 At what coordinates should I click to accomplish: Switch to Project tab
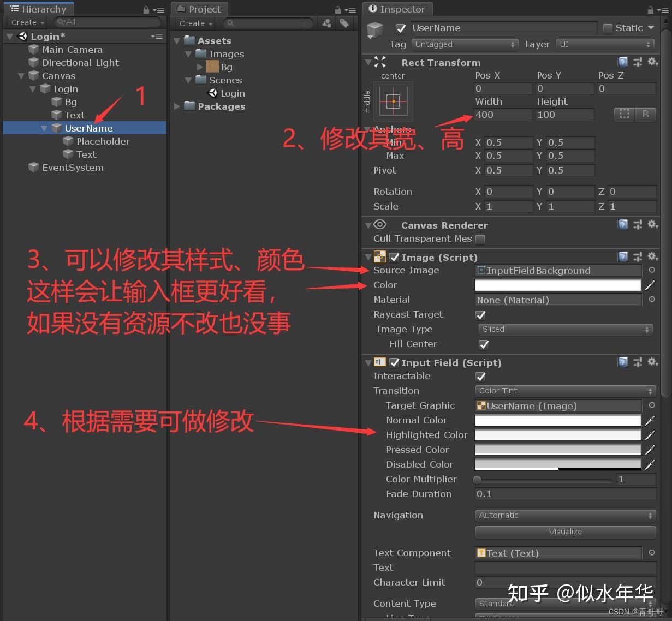(200, 9)
